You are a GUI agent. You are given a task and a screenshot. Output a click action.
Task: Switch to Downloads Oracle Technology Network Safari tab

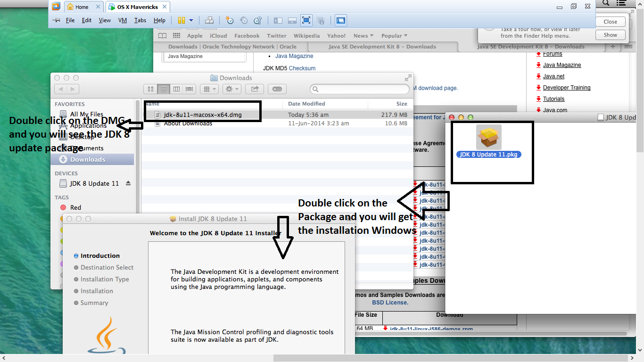click(x=232, y=47)
